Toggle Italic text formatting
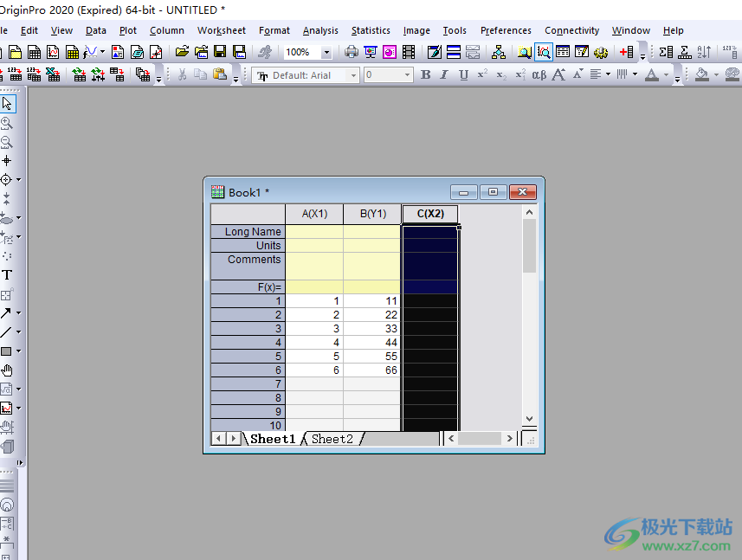The height and width of the screenshot is (560, 742). [x=444, y=74]
